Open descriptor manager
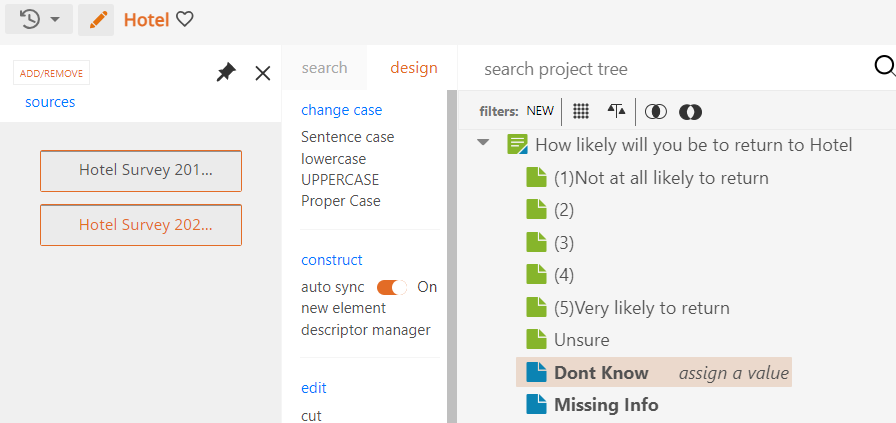896x423 pixels. click(x=366, y=330)
